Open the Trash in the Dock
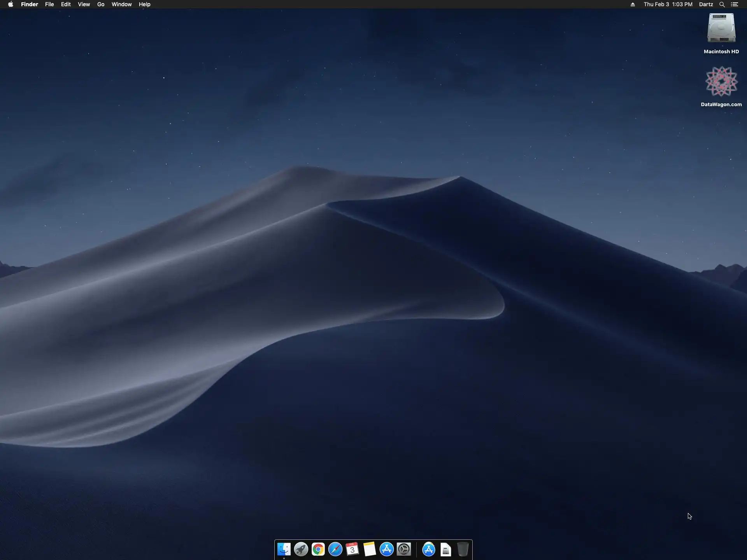The width and height of the screenshot is (747, 560). point(463,549)
